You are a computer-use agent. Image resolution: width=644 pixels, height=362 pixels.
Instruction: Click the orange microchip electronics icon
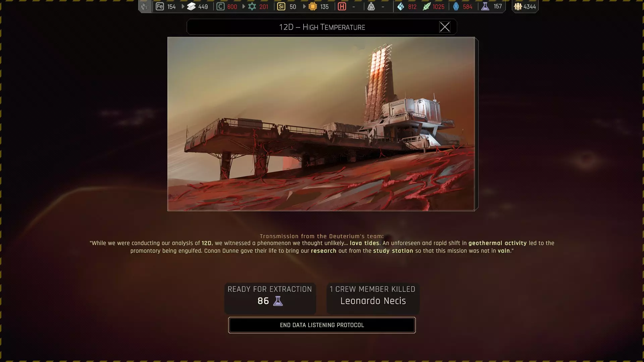point(313,6)
